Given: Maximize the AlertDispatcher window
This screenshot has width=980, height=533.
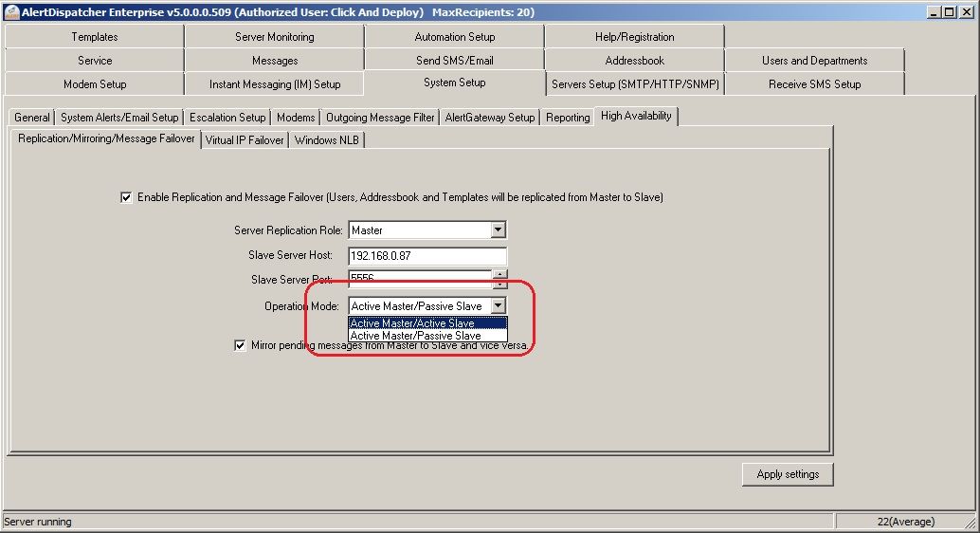Looking at the screenshot, I should coord(949,12).
